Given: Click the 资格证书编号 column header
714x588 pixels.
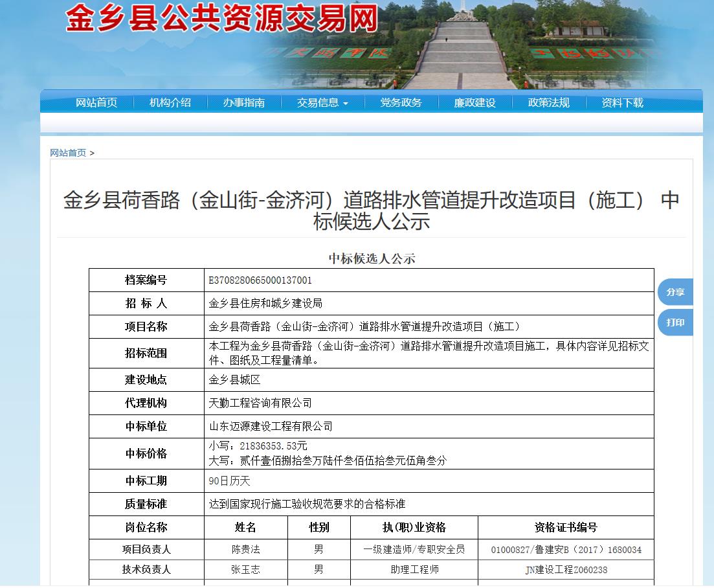Looking at the screenshot, I should [566, 527].
